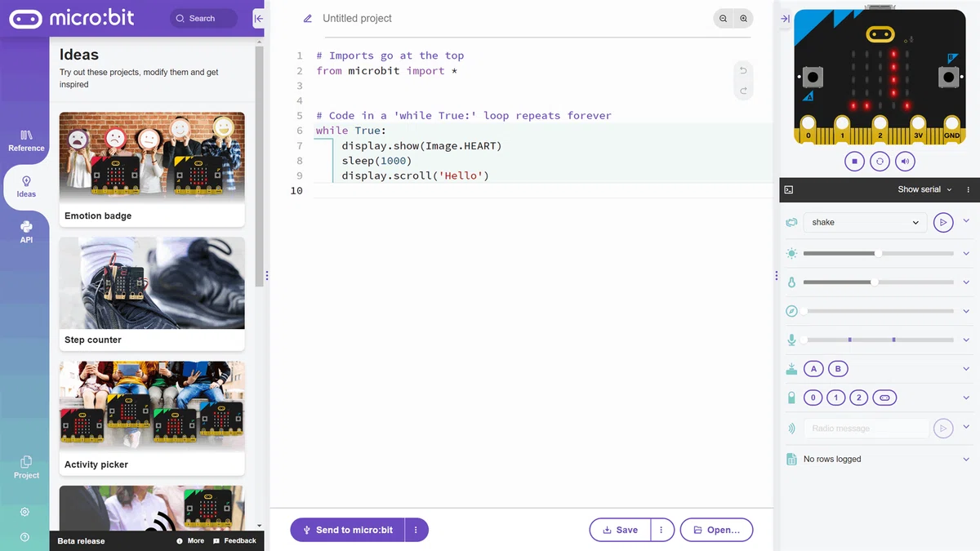Open the Send to micro:bit options menu
The image size is (980, 551).
[x=416, y=530]
